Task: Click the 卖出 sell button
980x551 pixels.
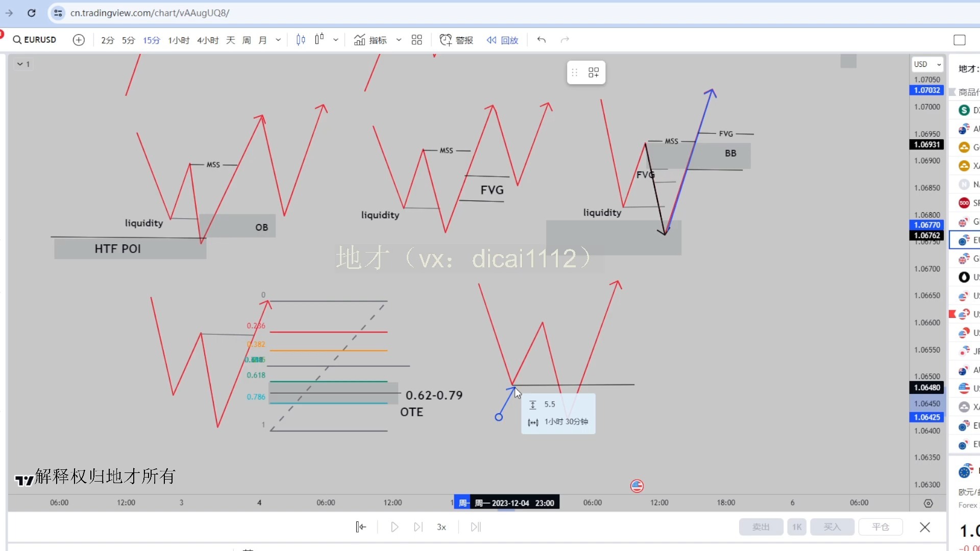Action: tap(761, 527)
